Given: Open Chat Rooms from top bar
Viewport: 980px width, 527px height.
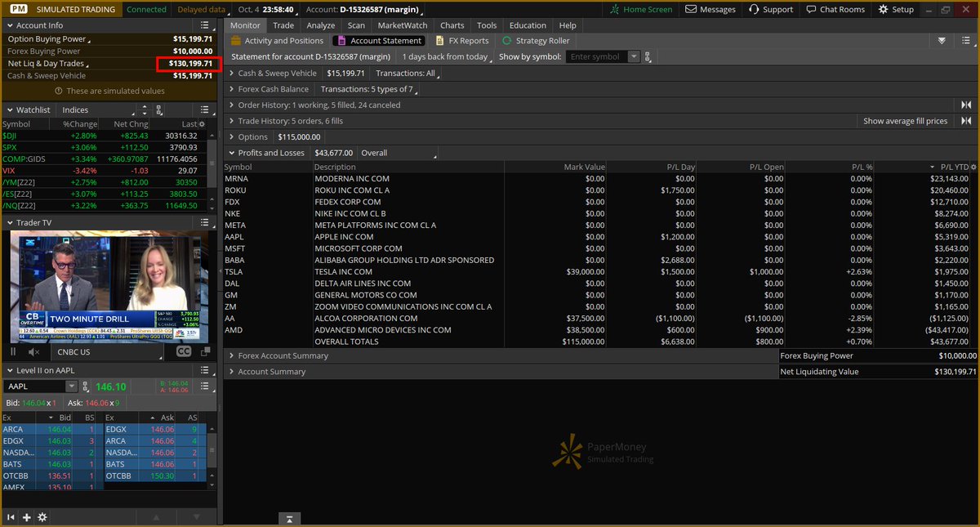Looking at the screenshot, I should tap(835, 9).
